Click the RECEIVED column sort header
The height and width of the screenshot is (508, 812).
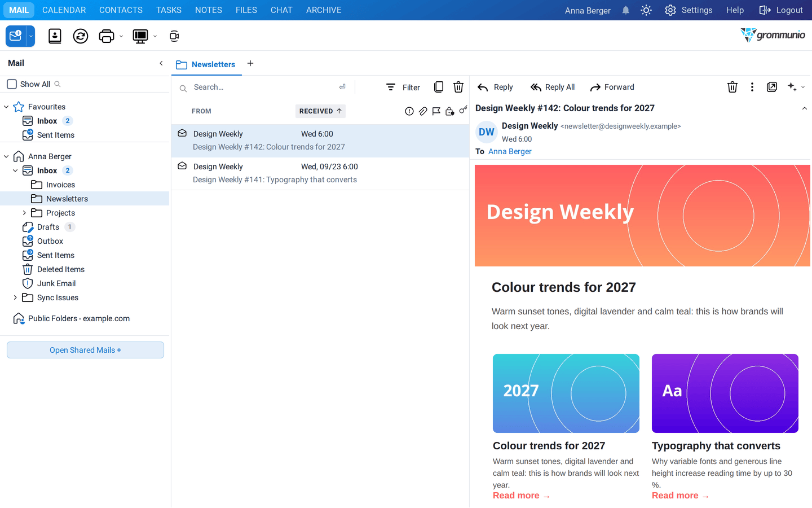[320, 111]
